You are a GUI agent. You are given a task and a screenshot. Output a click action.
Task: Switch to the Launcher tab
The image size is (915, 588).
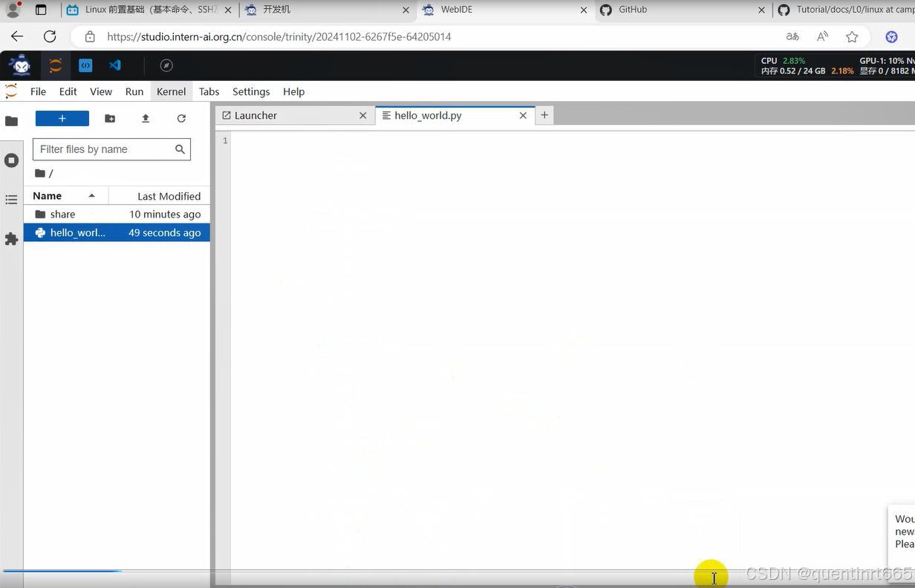[255, 115]
